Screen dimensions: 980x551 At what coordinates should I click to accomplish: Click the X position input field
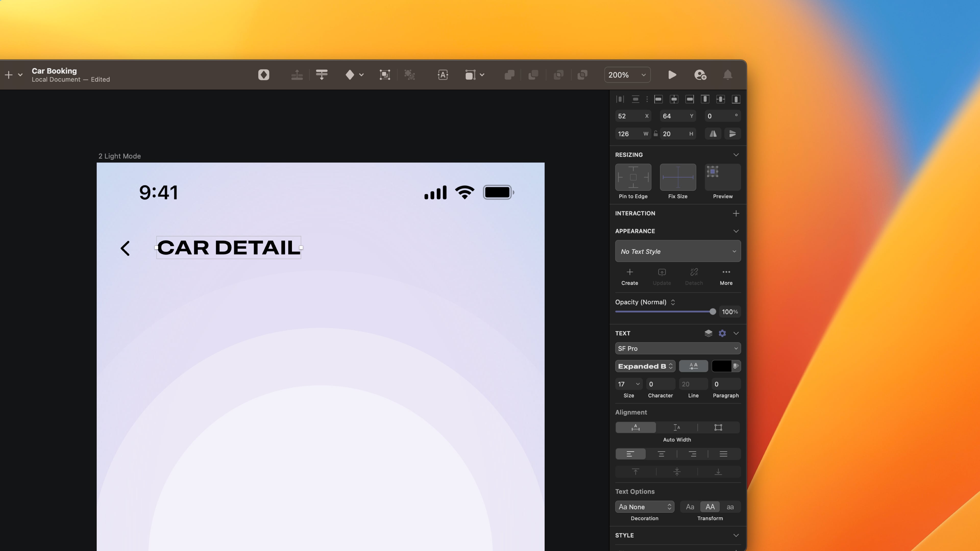[x=630, y=116]
